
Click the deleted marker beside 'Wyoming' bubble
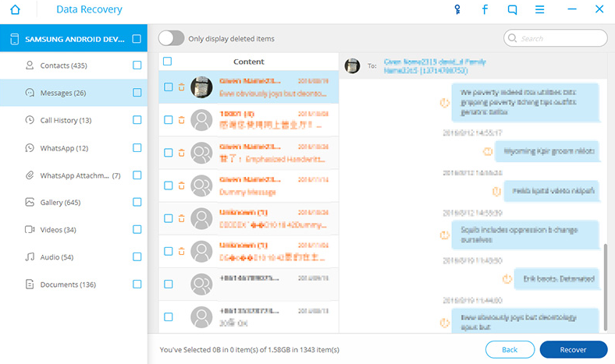pos(488,151)
